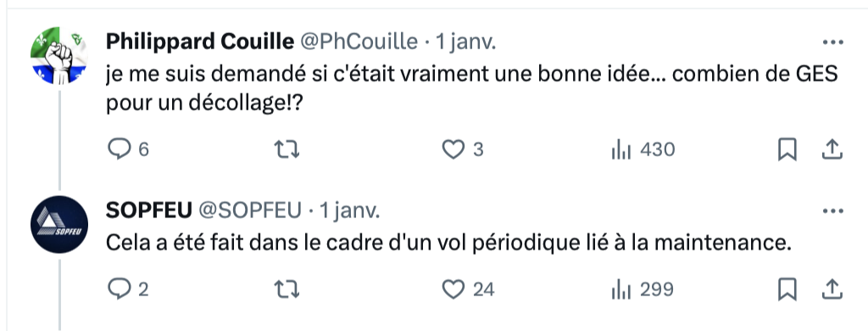Retweet SOPFEU's reply
This screenshot has height=331, width=868.
pyautogui.click(x=287, y=289)
